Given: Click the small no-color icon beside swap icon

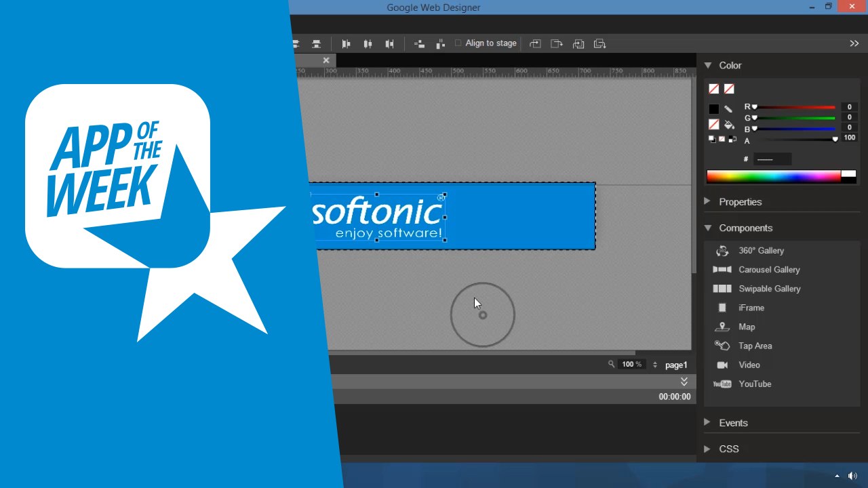Looking at the screenshot, I should [722, 139].
